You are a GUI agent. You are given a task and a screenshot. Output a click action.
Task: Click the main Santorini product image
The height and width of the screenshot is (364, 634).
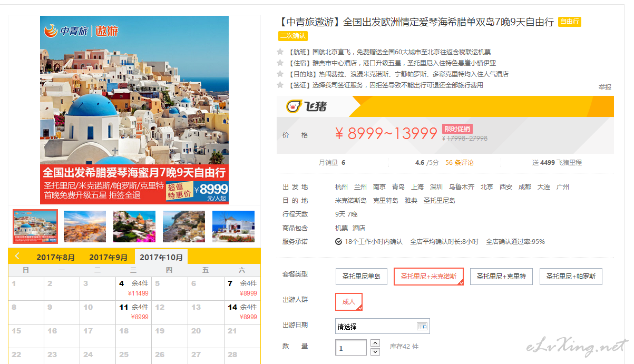coord(134,110)
